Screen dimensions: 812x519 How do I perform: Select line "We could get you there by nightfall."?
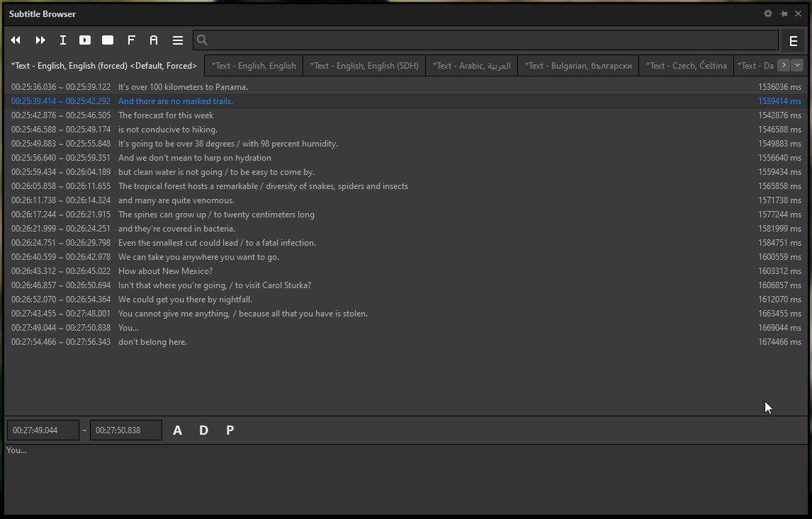406,300
